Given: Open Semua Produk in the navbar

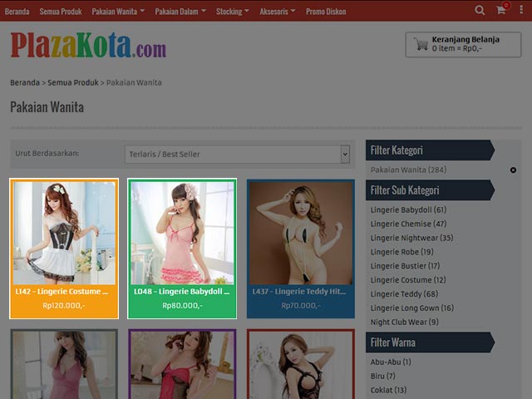Looking at the screenshot, I should 61,11.
